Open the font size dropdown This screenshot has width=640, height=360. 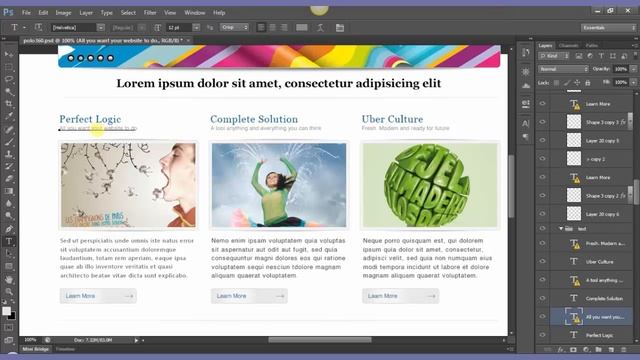click(196, 27)
